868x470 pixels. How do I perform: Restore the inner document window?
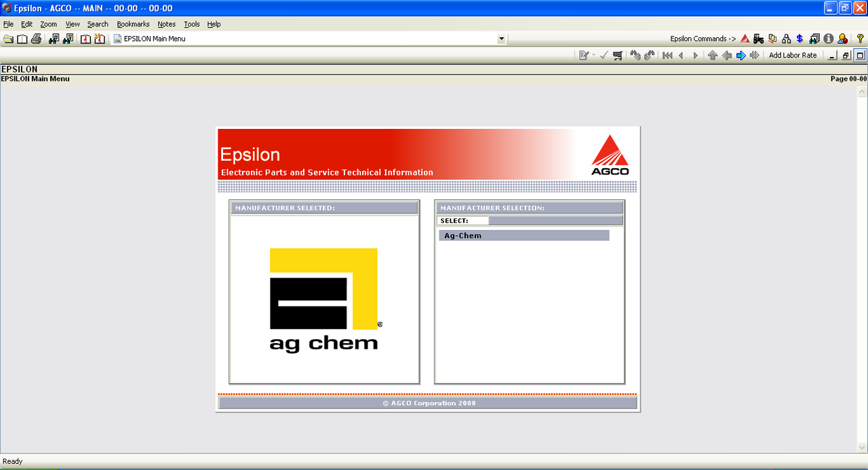pyautogui.click(x=846, y=56)
